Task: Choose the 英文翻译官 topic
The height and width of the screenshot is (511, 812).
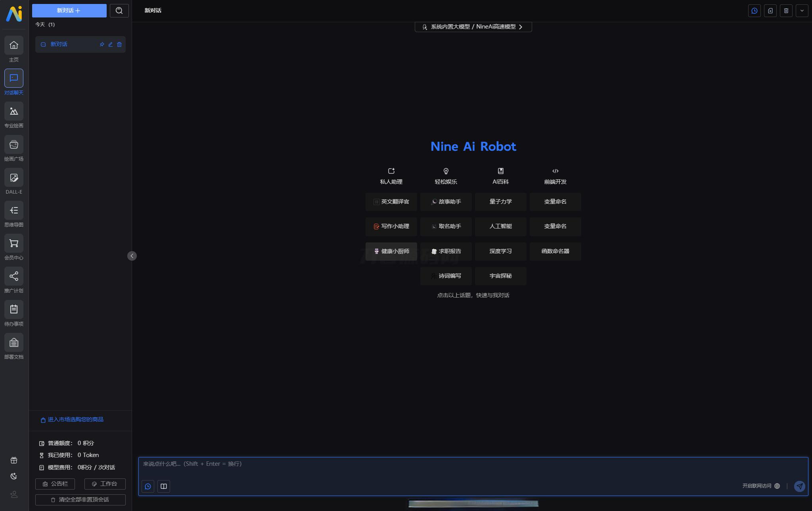Action: [391, 202]
